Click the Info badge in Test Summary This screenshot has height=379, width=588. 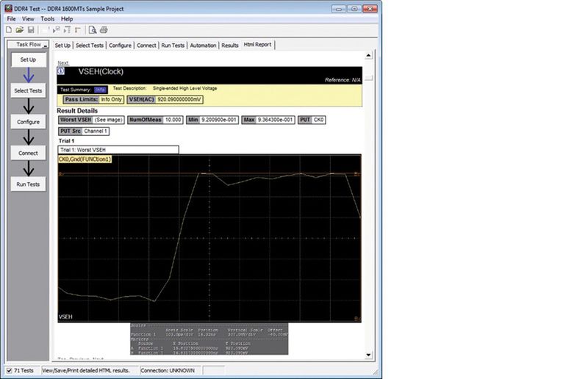point(100,90)
